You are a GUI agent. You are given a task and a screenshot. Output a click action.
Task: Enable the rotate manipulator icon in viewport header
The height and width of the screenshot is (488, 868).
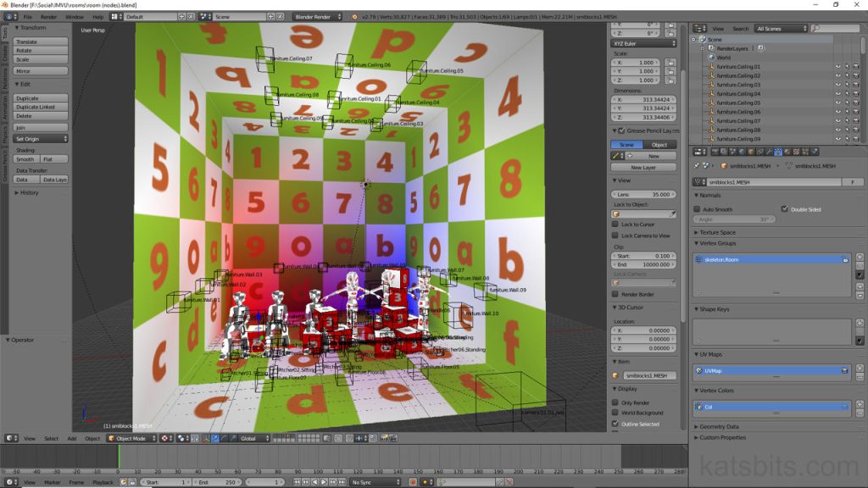coord(222,439)
